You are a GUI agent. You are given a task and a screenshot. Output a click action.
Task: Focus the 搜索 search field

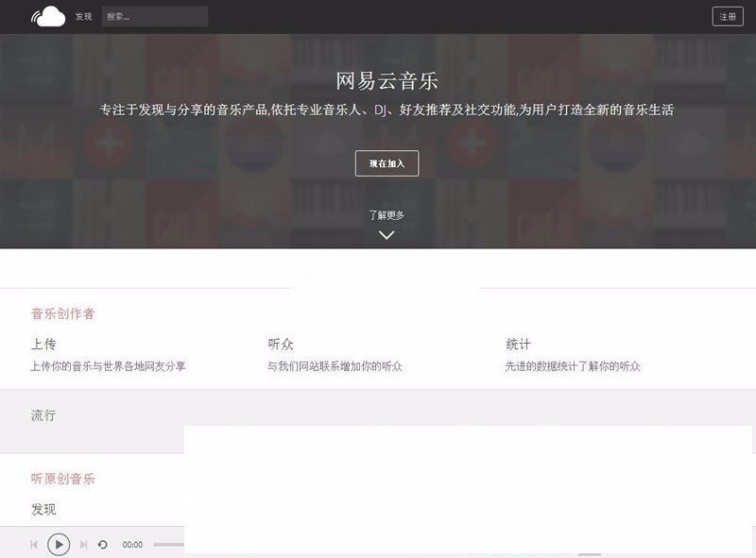(x=155, y=16)
